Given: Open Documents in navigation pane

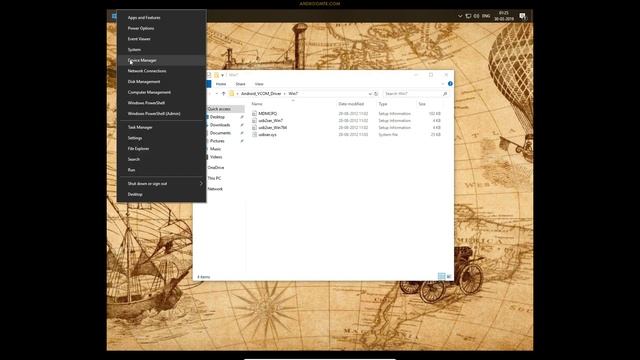Looking at the screenshot, I should click(x=220, y=133).
